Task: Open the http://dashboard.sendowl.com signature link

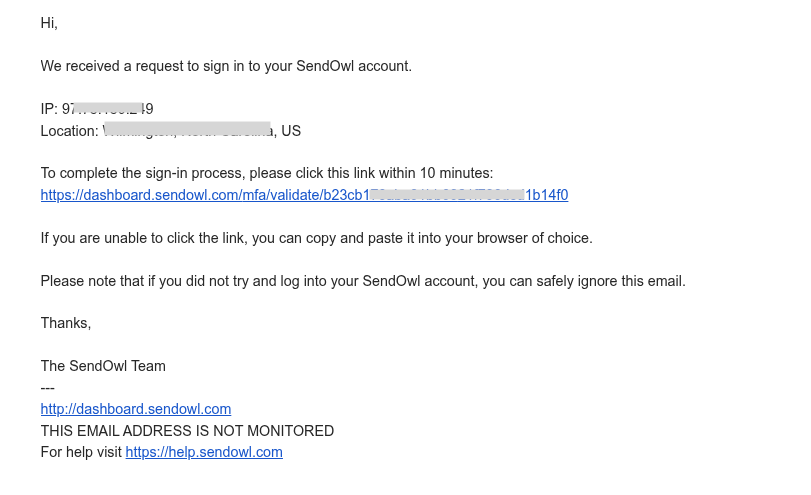Action: coord(136,409)
